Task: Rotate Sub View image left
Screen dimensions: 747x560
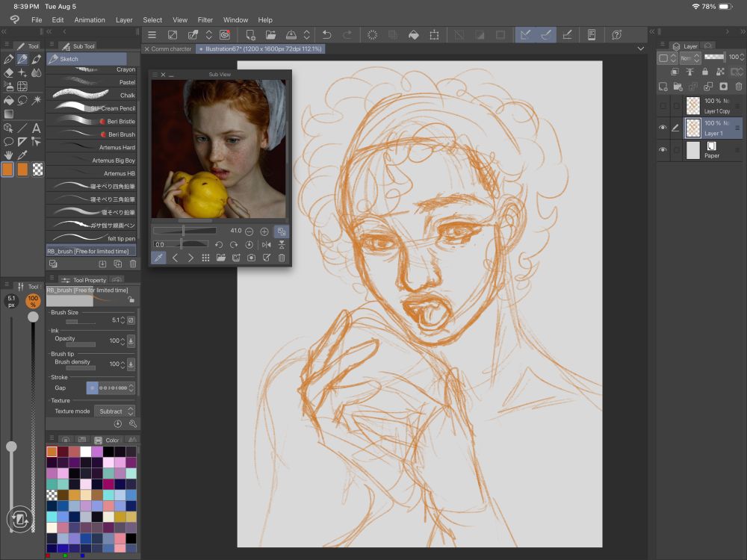Action: click(x=219, y=245)
